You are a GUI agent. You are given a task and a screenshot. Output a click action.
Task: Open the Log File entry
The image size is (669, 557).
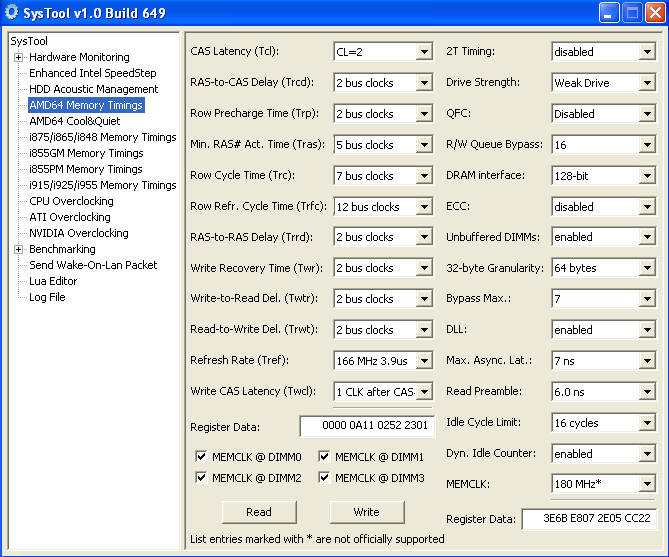47,297
